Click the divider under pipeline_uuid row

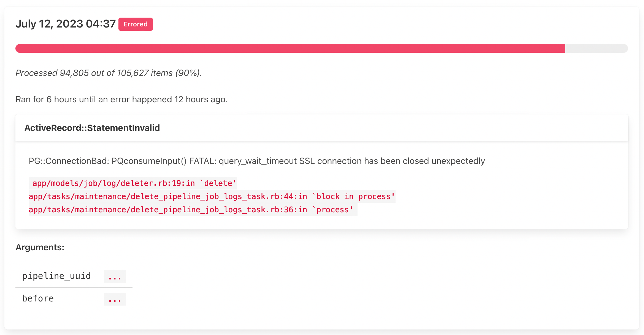[x=74, y=287]
